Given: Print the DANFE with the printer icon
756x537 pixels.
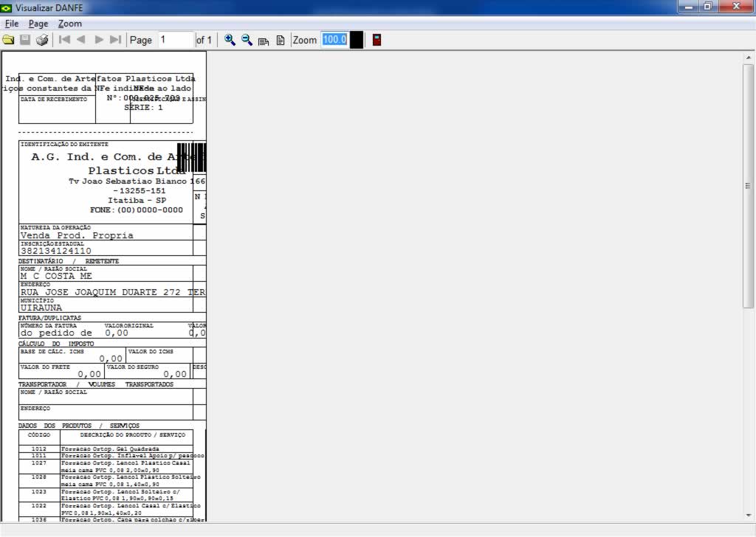Looking at the screenshot, I should (42, 40).
